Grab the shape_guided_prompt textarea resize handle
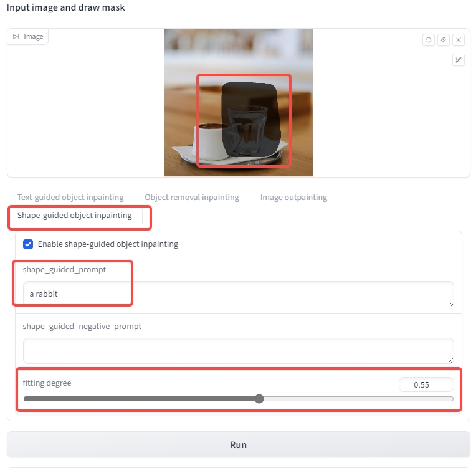This screenshot has width=476, height=468. point(451,303)
